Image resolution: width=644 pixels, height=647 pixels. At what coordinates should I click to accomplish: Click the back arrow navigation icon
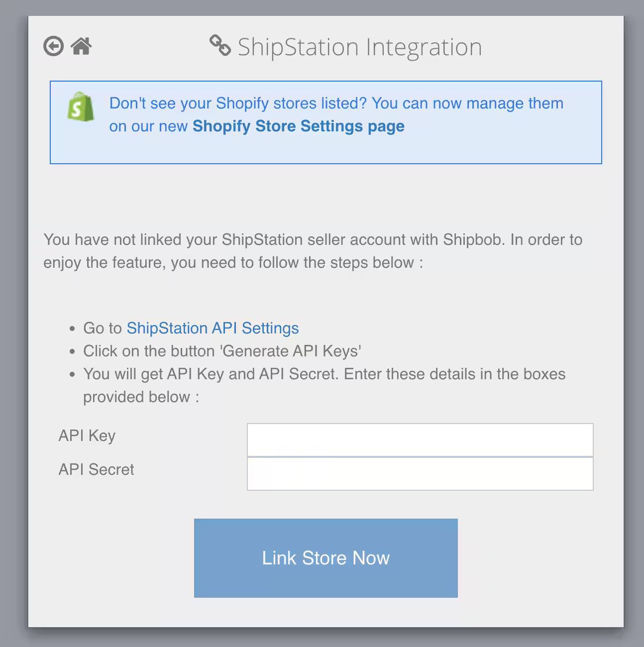(53, 46)
